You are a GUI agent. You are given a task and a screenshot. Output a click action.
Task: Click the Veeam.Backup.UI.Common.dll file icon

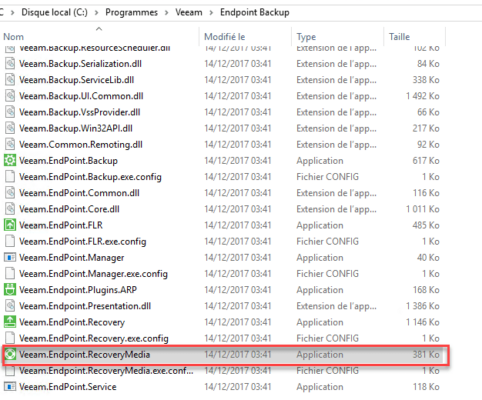[10, 96]
